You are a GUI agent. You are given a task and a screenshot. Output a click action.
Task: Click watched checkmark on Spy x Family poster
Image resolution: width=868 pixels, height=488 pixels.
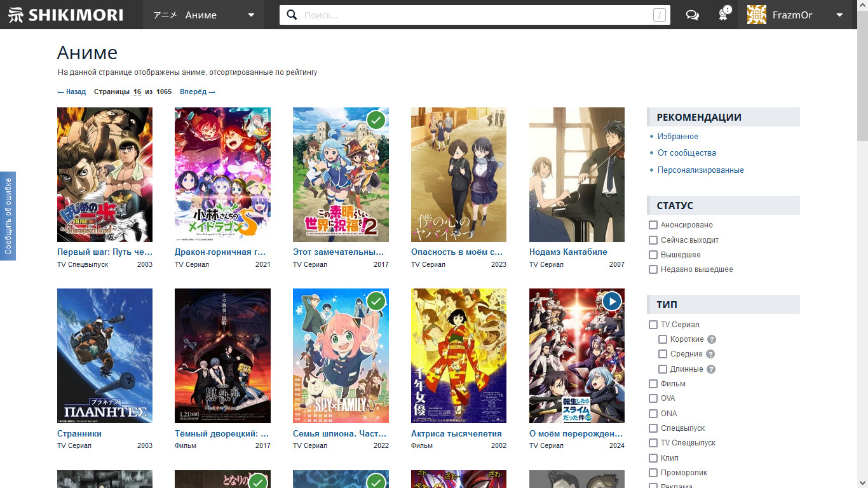tap(376, 301)
